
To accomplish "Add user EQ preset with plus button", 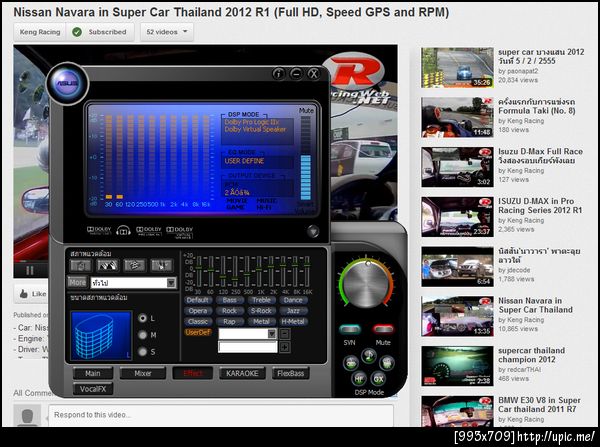I will tap(285, 347).
